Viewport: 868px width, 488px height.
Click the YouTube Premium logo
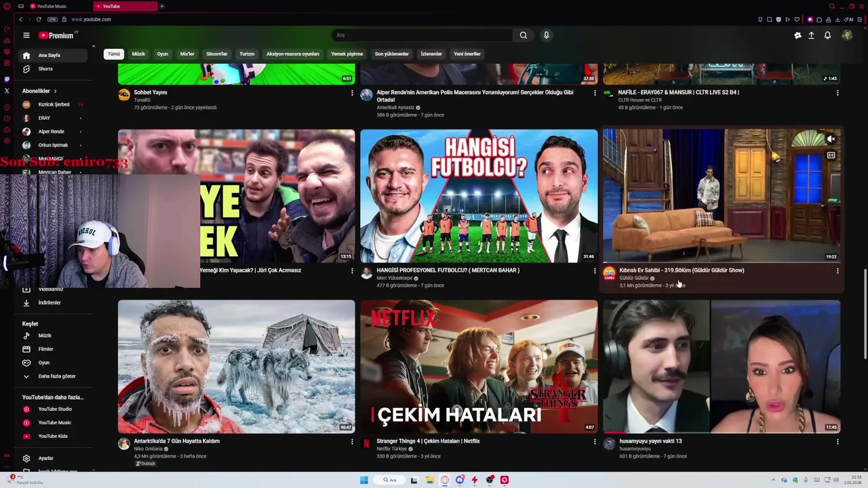(x=56, y=35)
